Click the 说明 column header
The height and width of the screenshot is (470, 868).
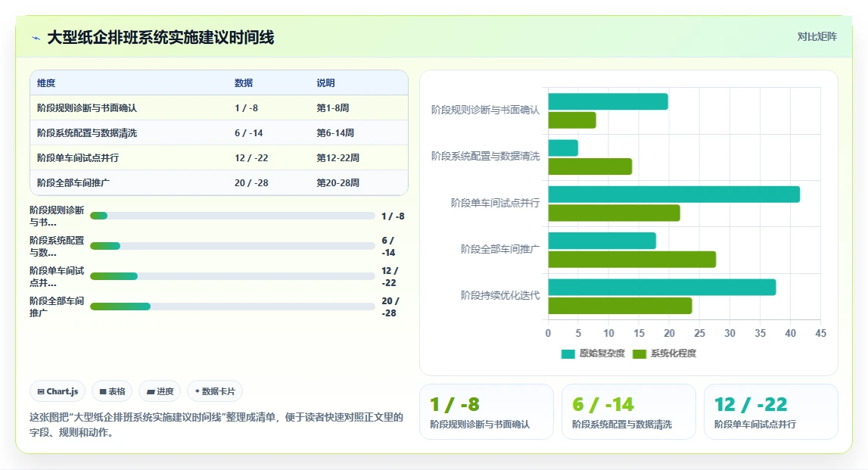(x=325, y=83)
